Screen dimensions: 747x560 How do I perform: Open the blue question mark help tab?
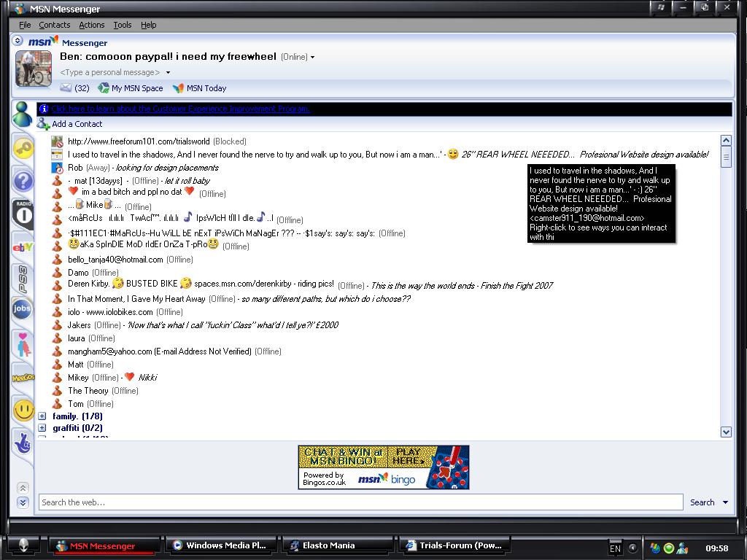click(23, 181)
